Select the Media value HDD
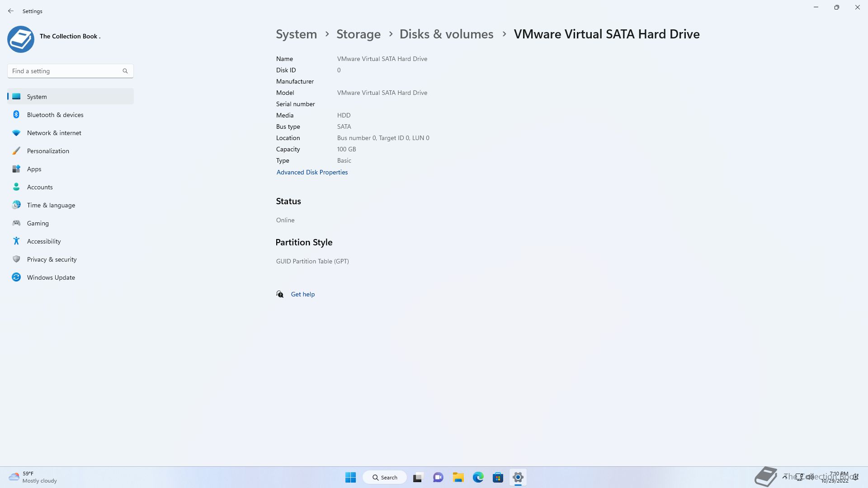Image resolution: width=868 pixels, height=488 pixels. pyautogui.click(x=344, y=115)
